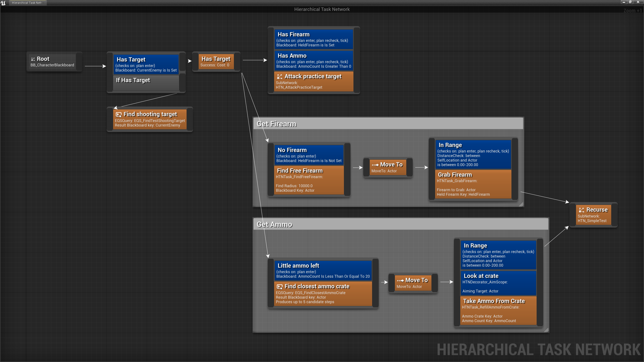644x362 pixels.
Task: Click the Unreal Engine logo in the title bar
Action: point(3,3)
